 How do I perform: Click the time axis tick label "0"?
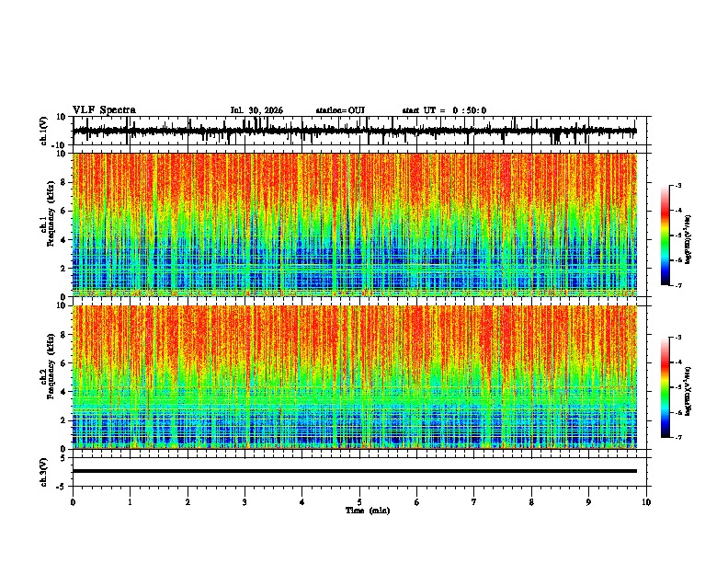(x=73, y=502)
